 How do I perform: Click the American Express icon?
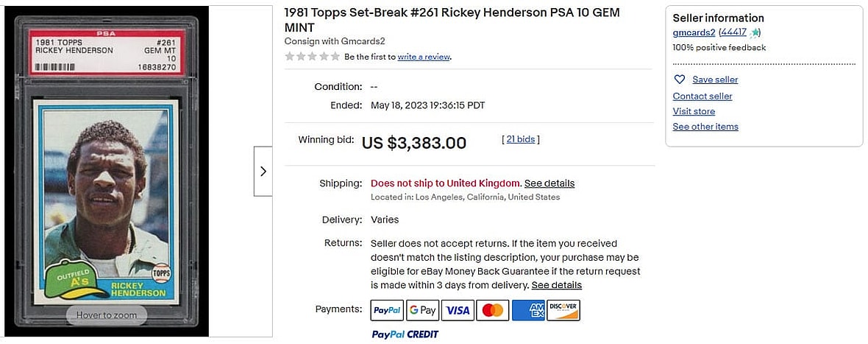[527, 310]
